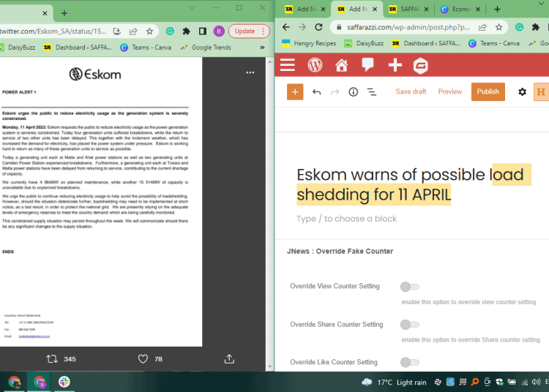Enable Override View Counter Setting
This screenshot has height=392, width=549.
[x=410, y=287]
